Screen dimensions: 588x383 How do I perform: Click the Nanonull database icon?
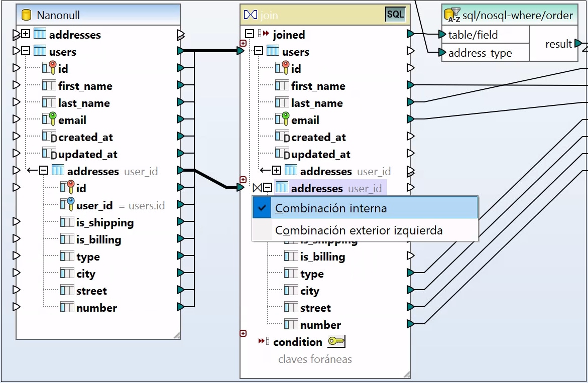(x=27, y=15)
